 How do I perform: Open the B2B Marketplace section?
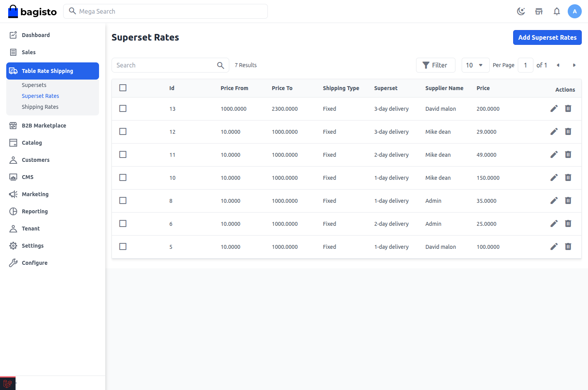click(x=44, y=125)
